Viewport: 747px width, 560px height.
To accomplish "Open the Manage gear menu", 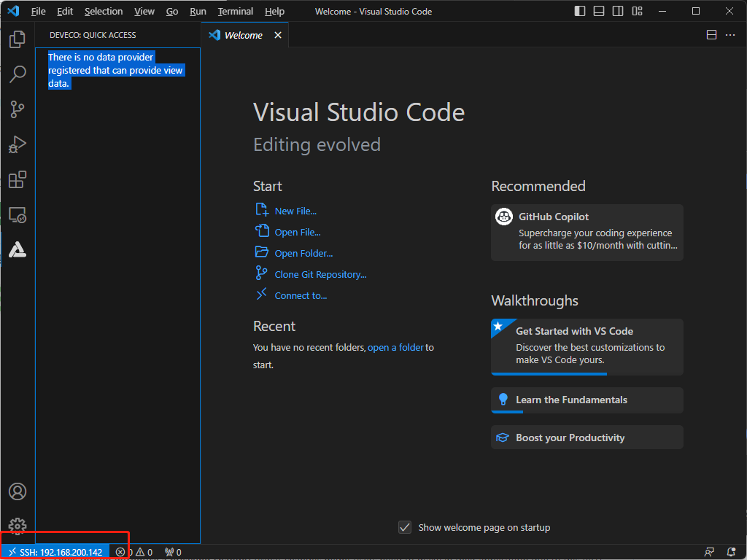I will coord(18,526).
